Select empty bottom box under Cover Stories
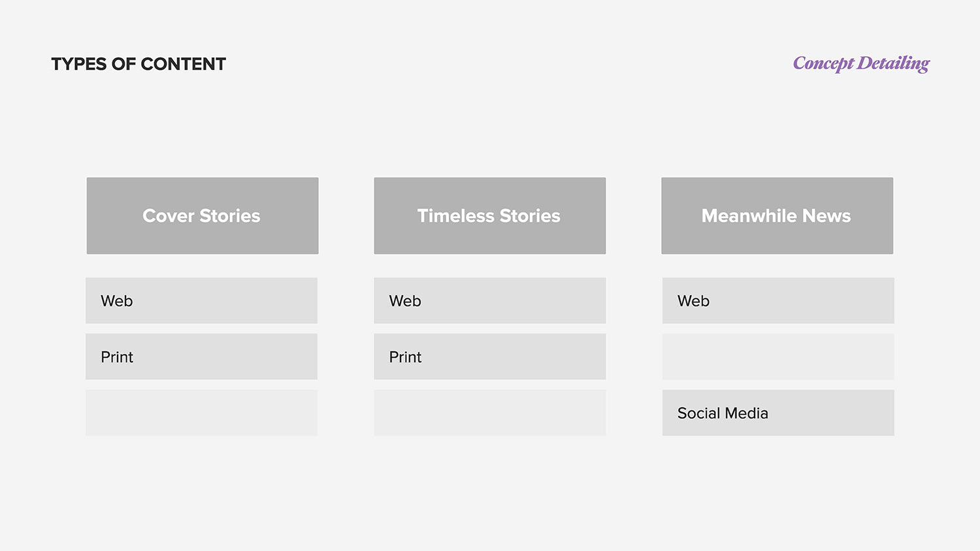Screen dimensions: 980x551 (x=201, y=413)
